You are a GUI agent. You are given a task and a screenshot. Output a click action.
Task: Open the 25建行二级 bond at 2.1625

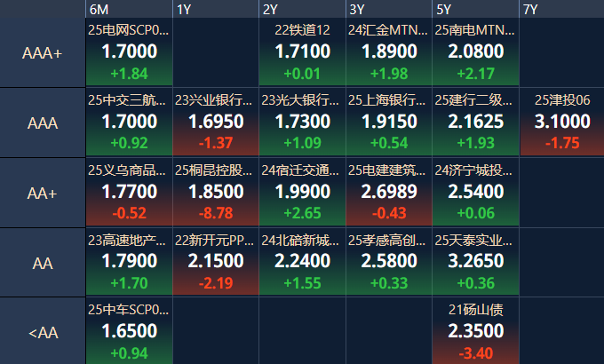click(x=475, y=123)
